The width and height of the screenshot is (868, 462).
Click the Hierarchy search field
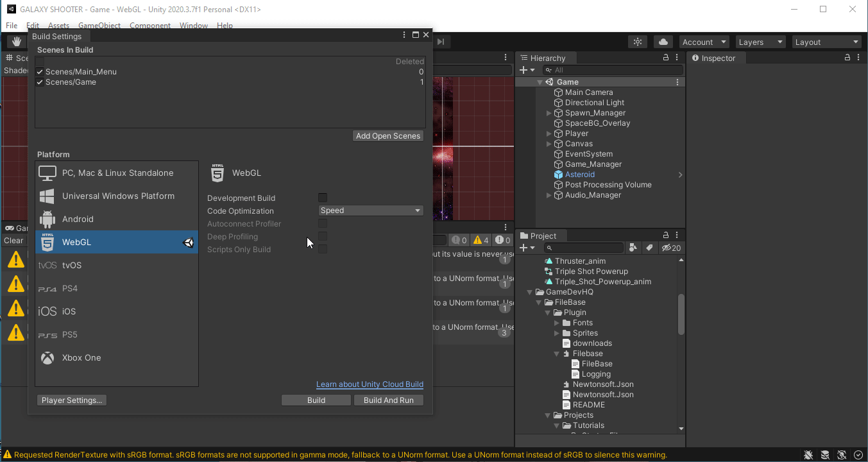click(612, 70)
